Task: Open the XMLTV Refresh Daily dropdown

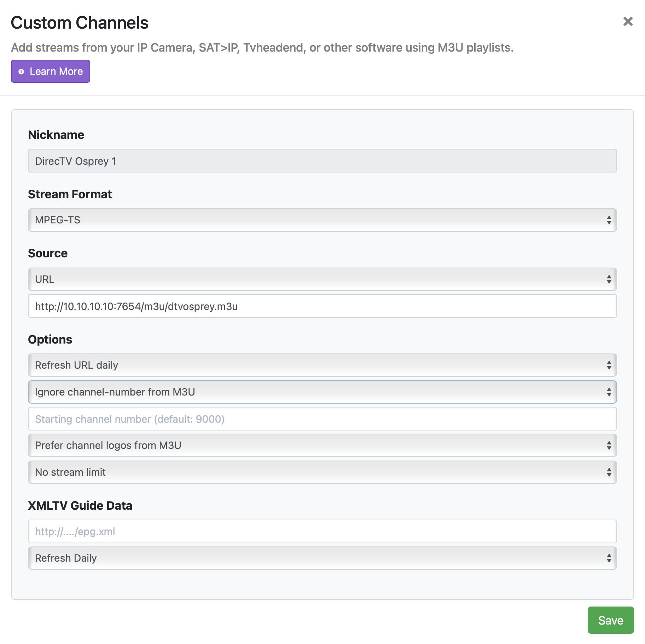Action: click(322, 558)
